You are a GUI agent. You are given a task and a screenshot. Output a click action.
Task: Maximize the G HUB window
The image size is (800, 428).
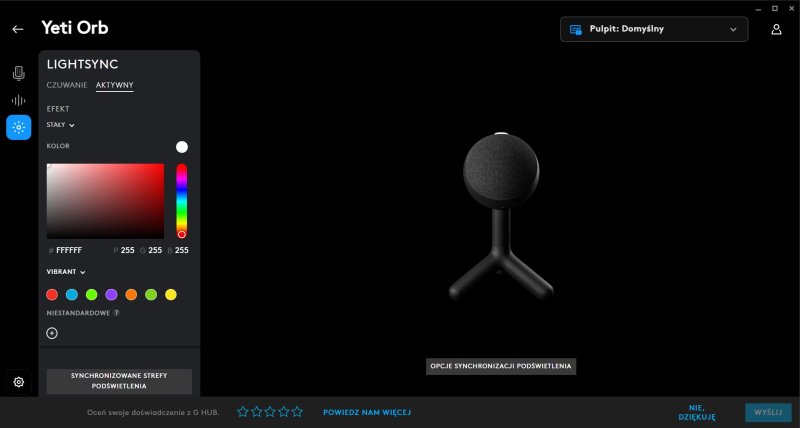(x=775, y=8)
